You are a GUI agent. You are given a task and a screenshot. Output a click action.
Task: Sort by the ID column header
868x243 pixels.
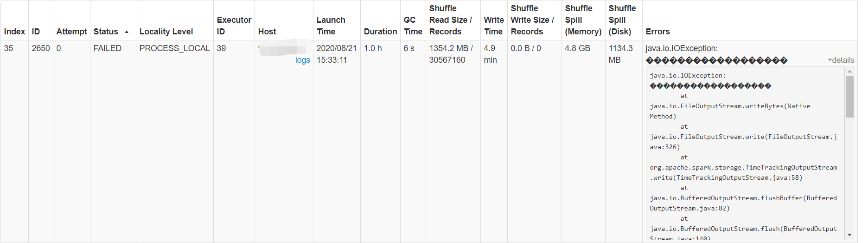click(x=36, y=32)
